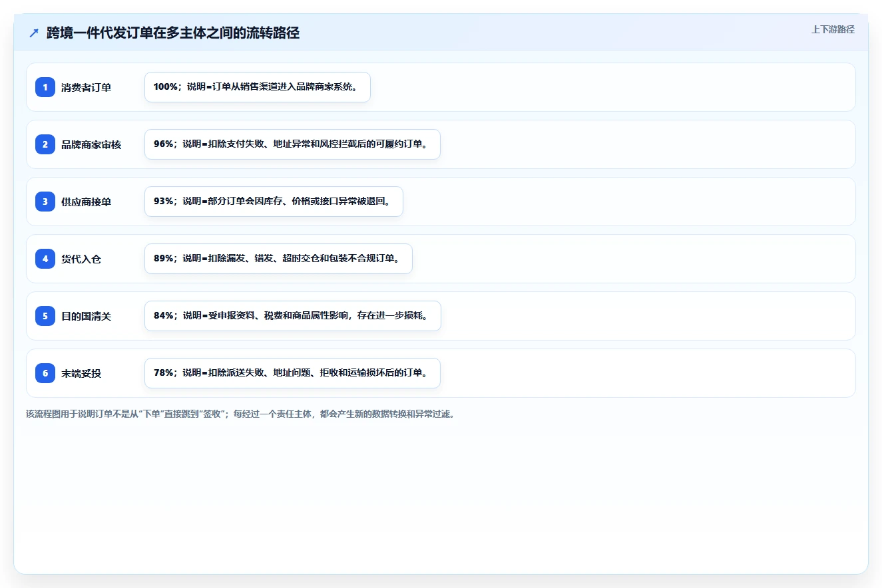
Task: Click the 84% description box
Action: 292,316
